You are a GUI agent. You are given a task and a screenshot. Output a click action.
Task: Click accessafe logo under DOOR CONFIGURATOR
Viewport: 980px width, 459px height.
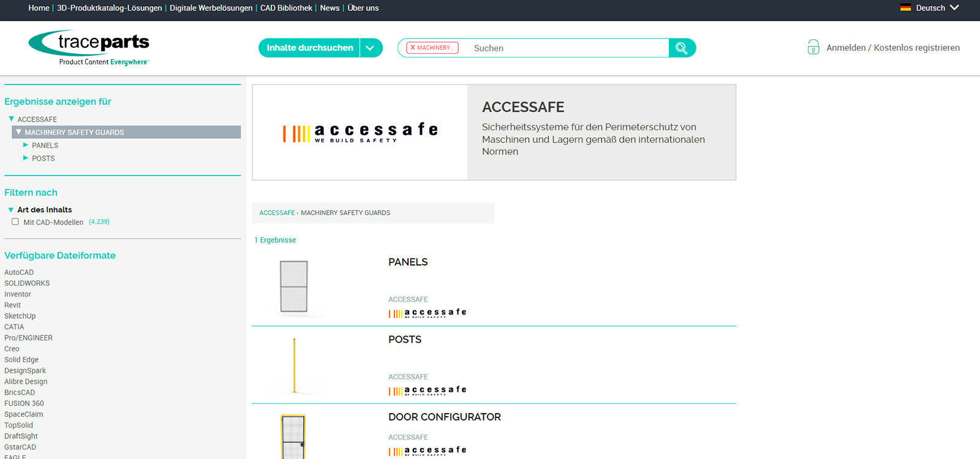coord(428,450)
